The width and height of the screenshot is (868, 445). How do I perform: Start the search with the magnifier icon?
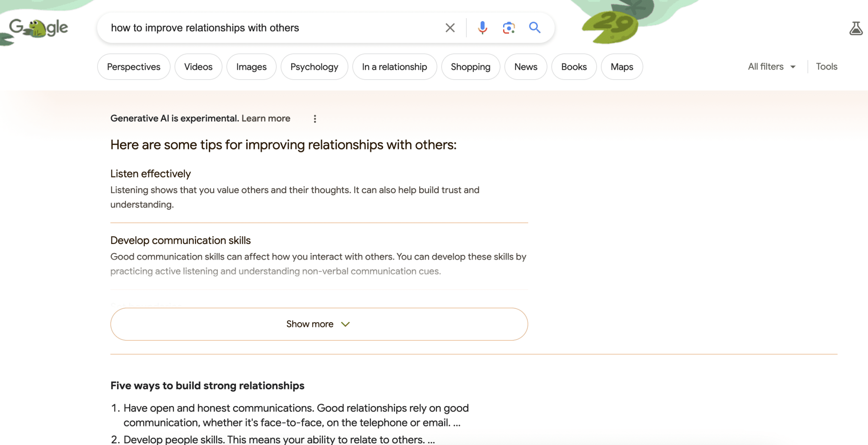(534, 28)
